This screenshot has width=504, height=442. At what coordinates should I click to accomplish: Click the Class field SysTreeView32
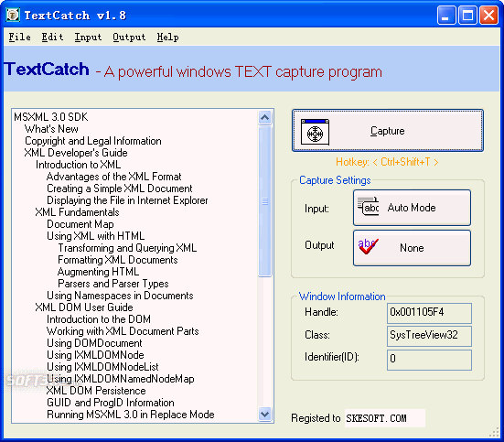point(429,336)
